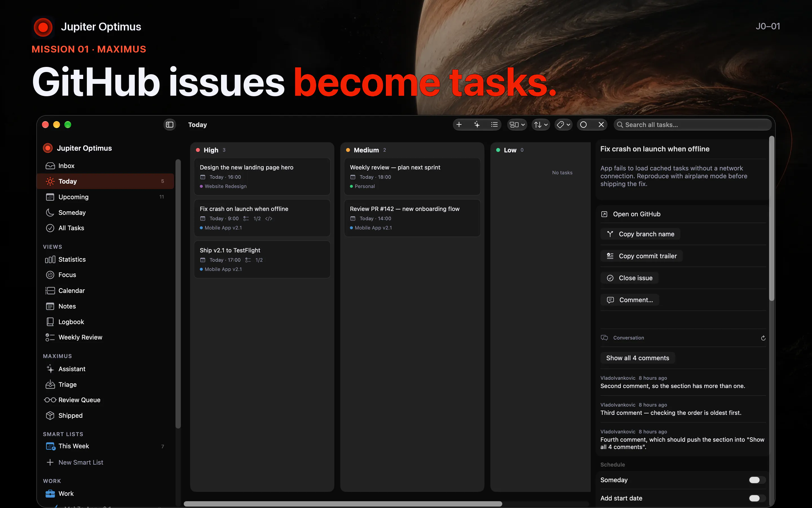This screenshot has width=812, height=508.
Task: Click code icon on Fix crash card
Action: coord(269,219)
